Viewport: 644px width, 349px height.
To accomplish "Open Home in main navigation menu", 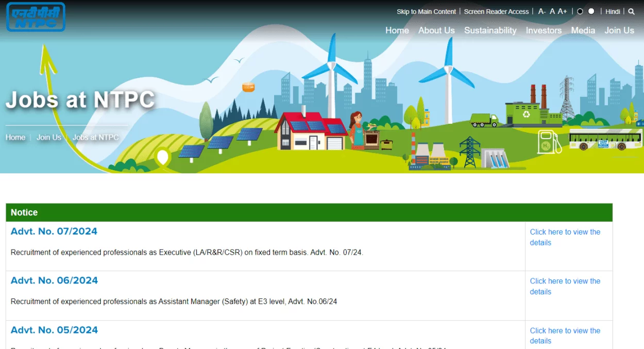I will (x=397, y=30).
